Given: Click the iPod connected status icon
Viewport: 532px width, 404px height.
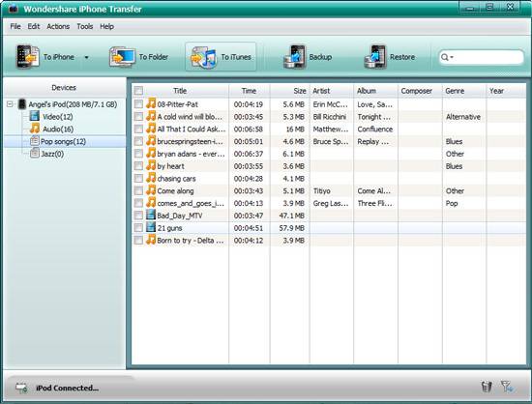Looking at the screenshot, I should click(x=21, y=388).
